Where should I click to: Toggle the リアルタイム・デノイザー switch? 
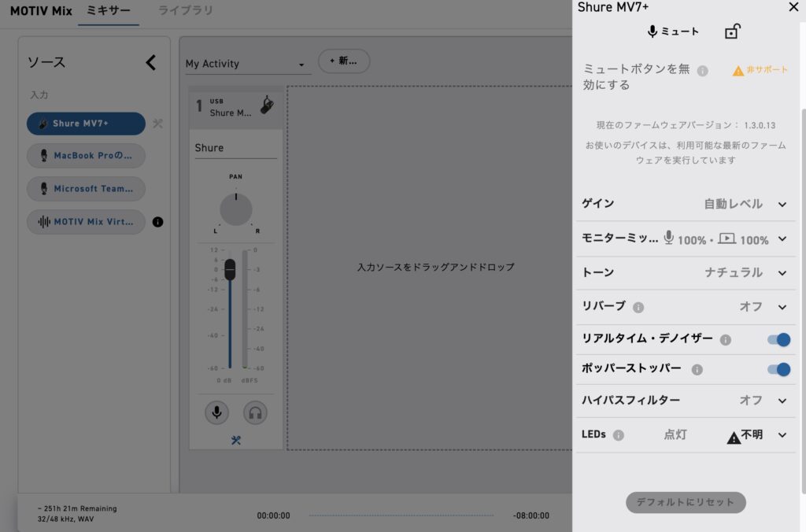pyautogui.click(x=778, y=340)
